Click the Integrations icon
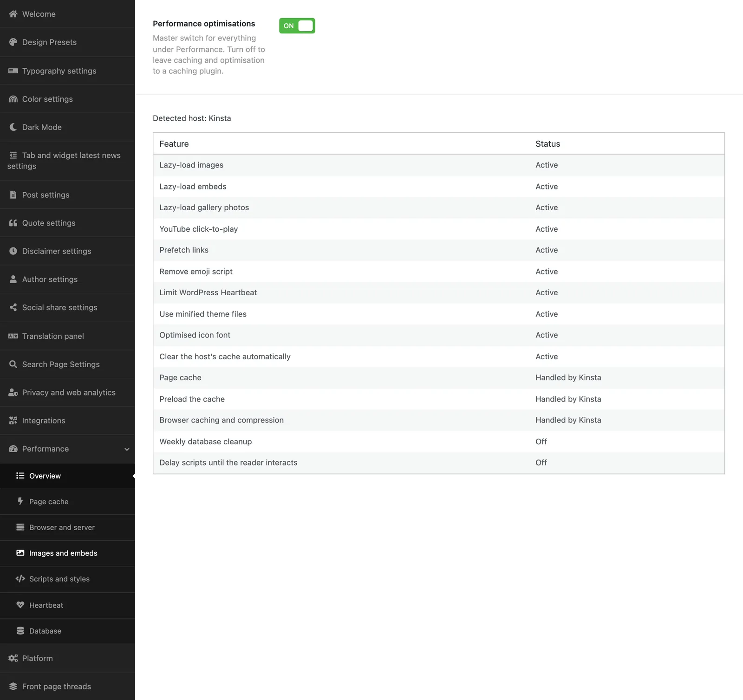The height and width of the screenshot is (700, 743). (x=13, y=421)
